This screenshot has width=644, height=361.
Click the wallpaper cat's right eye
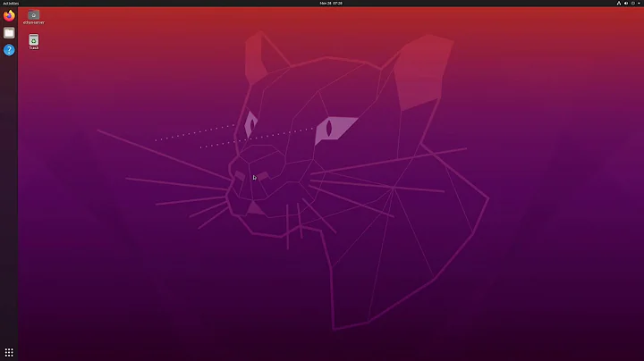[x=328, y=129]
